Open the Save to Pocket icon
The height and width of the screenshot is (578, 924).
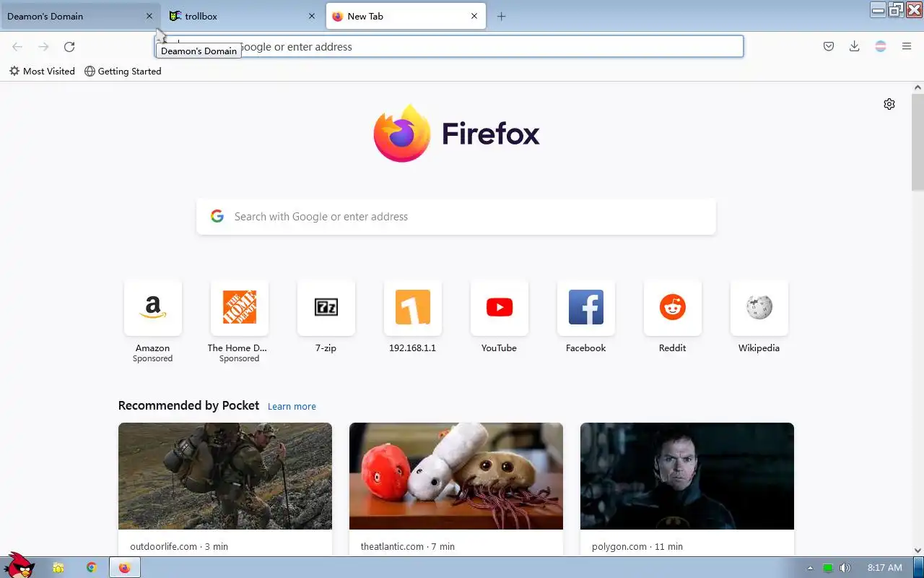pos(829,46)
